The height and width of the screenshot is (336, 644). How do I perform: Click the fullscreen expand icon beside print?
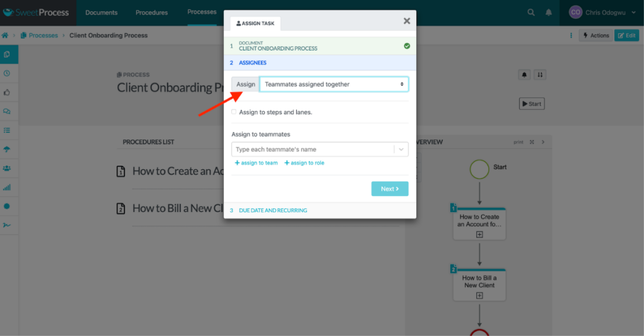coord(532,142)
